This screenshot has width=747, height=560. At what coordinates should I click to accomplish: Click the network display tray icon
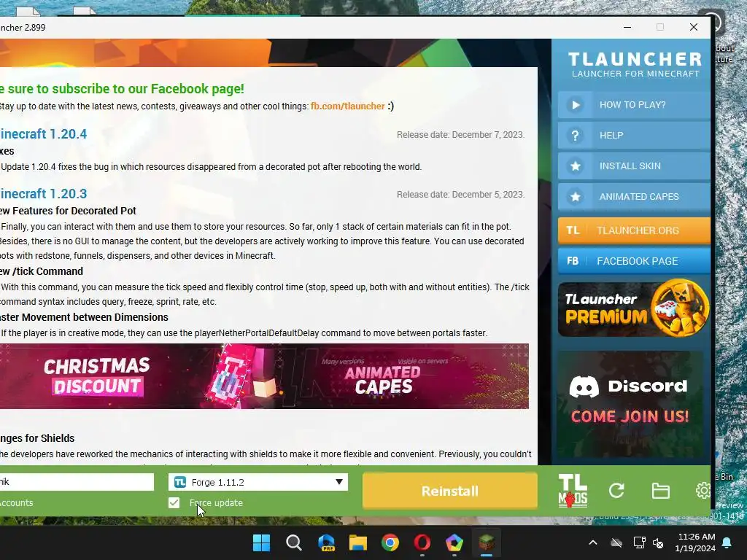point(639,542)
